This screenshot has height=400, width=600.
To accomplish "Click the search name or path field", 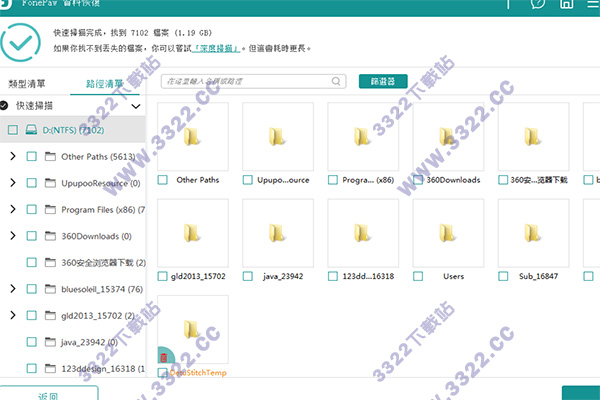I will tap(253, 81).
